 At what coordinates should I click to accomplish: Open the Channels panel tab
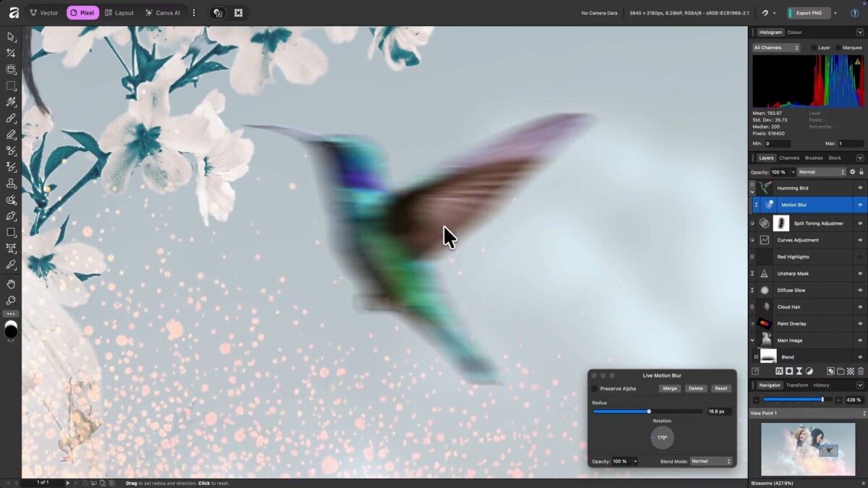[x=789, y=158]
